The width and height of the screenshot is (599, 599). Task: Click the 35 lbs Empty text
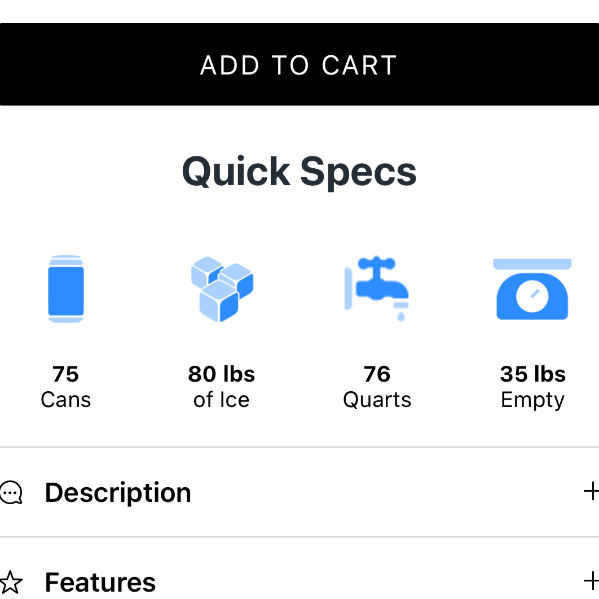click(533, 387)
